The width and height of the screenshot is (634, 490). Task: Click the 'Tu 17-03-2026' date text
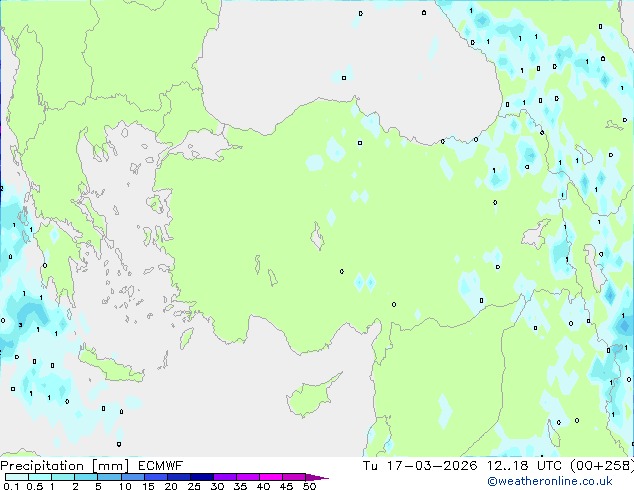click(420, 466)
